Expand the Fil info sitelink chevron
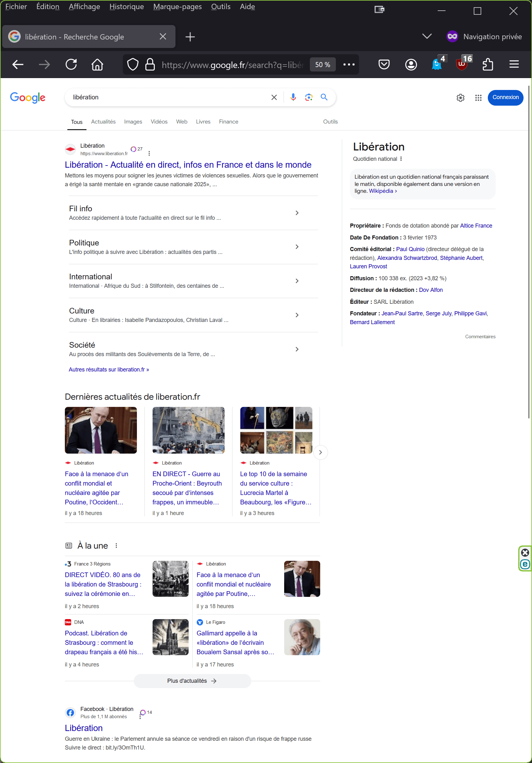This screenshot has height=763, width=532. click(x=297, y=213)
